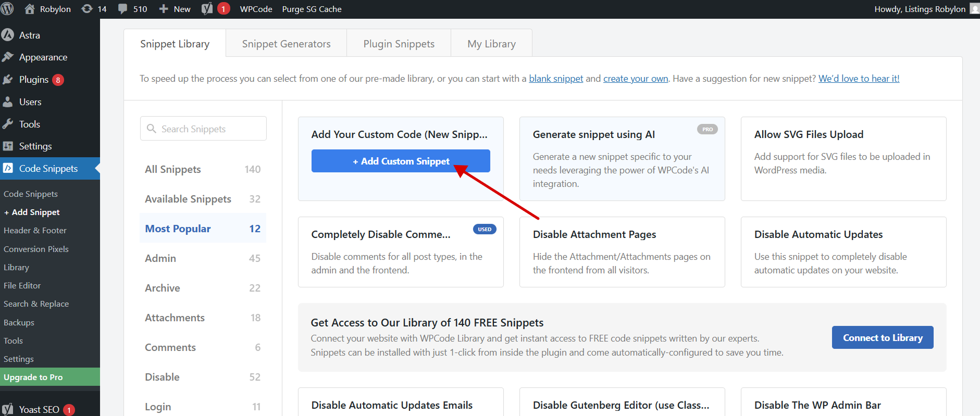Select the All Snippets category
Viewport: 980px width, 416px height.
203,169
